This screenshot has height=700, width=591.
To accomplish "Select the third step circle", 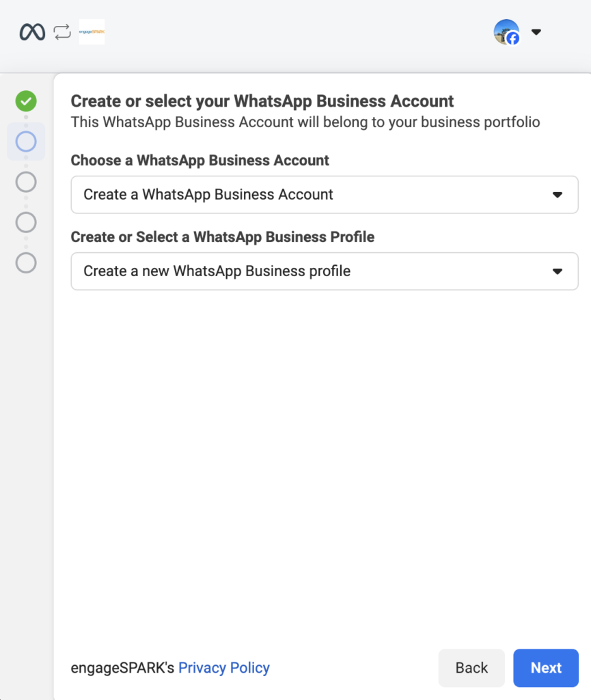I will (26, 182).
